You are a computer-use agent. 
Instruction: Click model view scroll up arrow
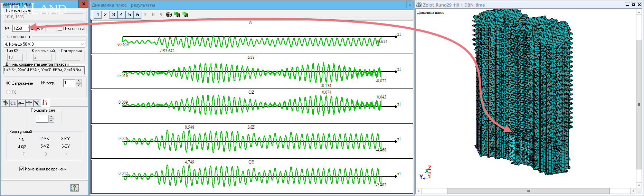639,12
